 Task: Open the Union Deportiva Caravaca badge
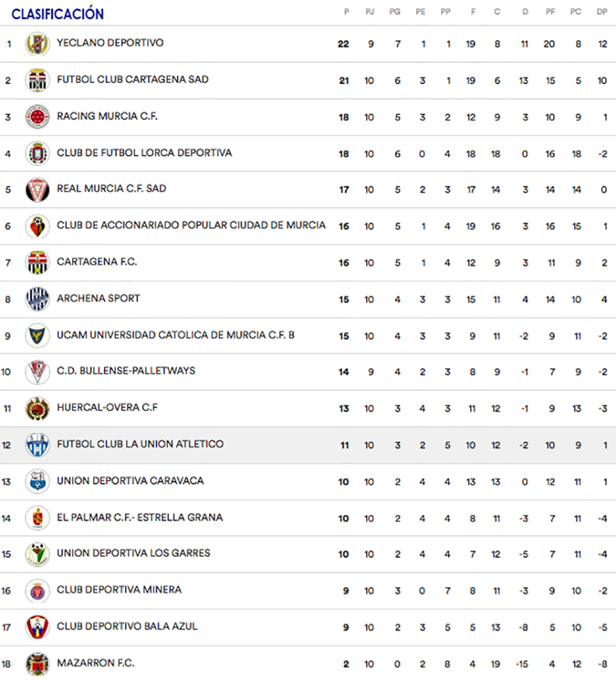tap(37, 481)
